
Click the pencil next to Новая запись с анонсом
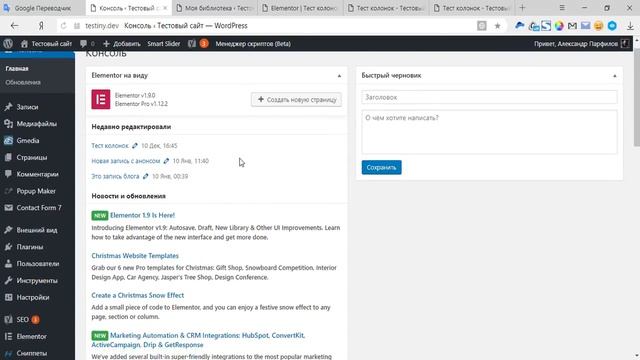[x=167, y=161]
